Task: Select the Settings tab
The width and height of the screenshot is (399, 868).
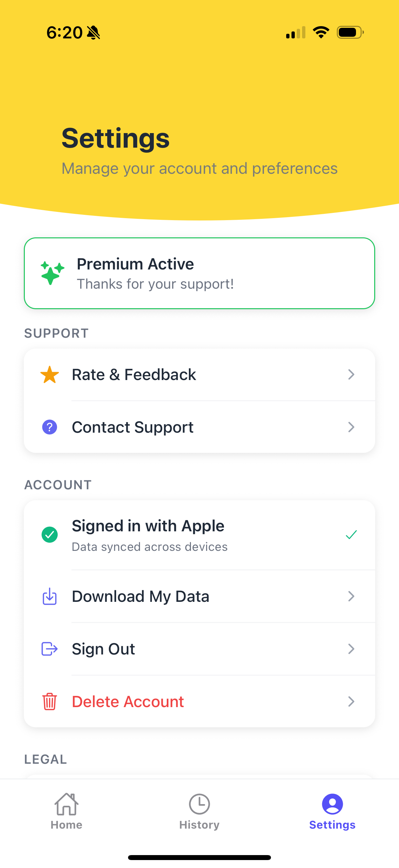Action: click(332, 811)
